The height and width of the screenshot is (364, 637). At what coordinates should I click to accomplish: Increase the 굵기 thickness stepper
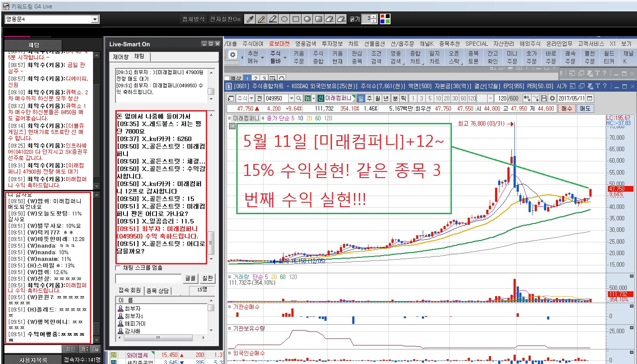pyautogui.click(x=374, y=17)
